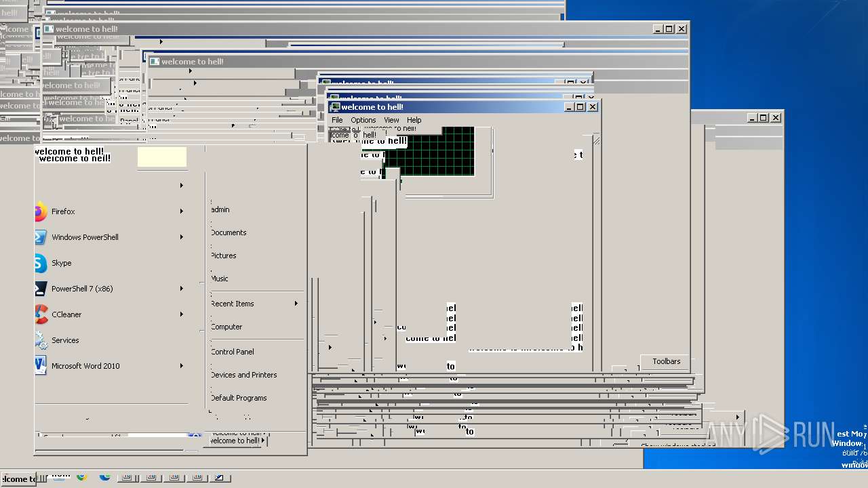Click the pale yellow box in the start menu
The image size is (868, 488).
(x=162, y=157)
